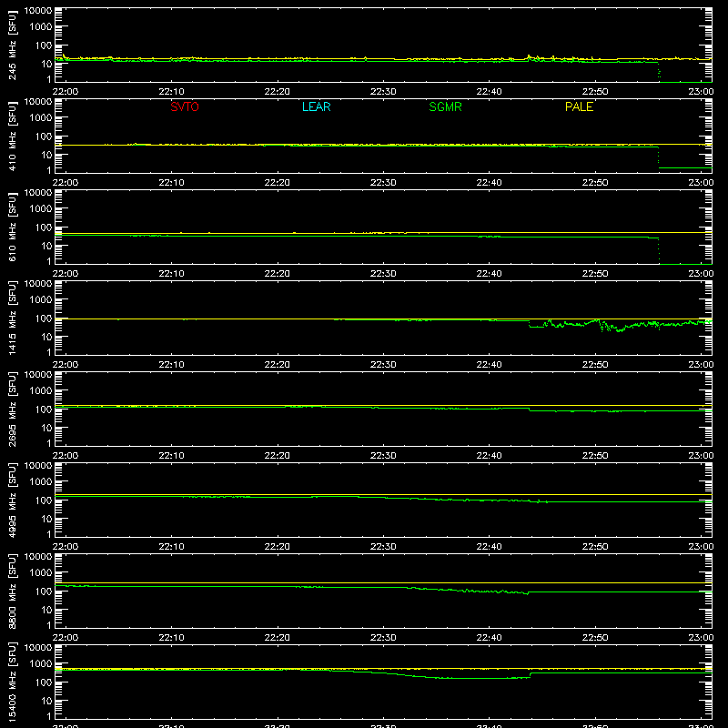Viewport: 728px width, 728px height.
Task: Click the cyan LEAR station label
Action: click(316, 106)
